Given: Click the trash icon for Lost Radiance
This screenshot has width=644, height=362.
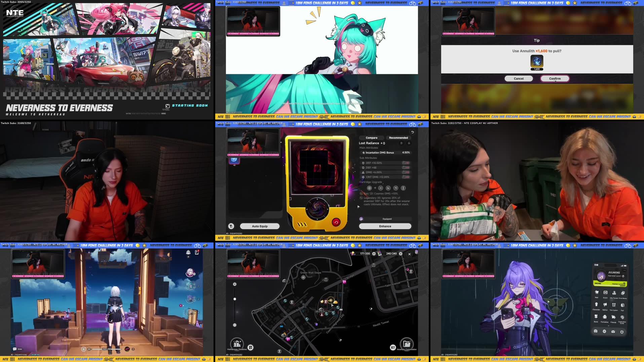Looking at the screenshot, I should (401, 143).
